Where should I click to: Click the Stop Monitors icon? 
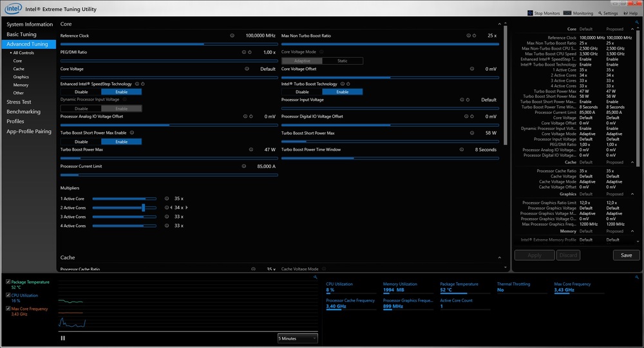click(530, 13)
